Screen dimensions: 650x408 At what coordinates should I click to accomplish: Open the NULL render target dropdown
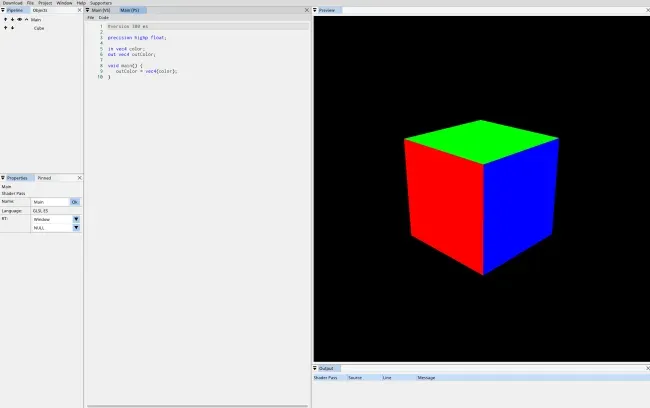click(76, 228)
